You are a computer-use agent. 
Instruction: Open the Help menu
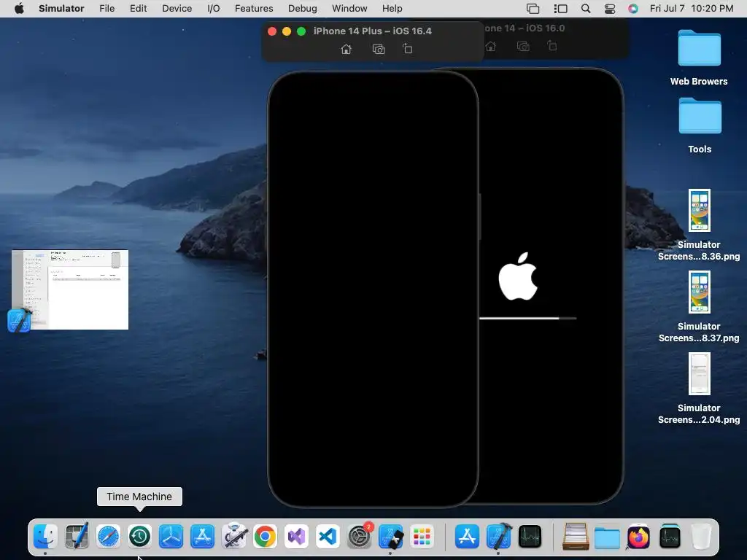(x=392, y=9)
